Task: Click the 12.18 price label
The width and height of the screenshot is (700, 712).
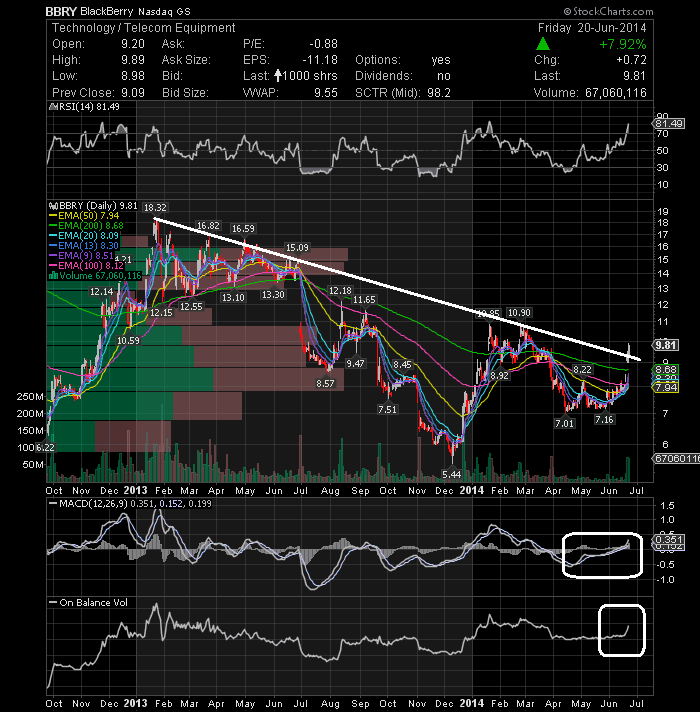Action: click(340, 291)
